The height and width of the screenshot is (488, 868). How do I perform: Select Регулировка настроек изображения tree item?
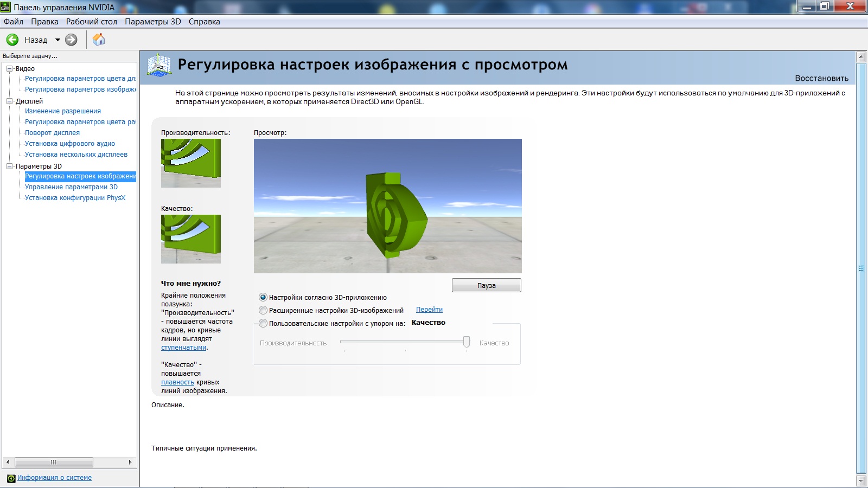coord(80,176)
